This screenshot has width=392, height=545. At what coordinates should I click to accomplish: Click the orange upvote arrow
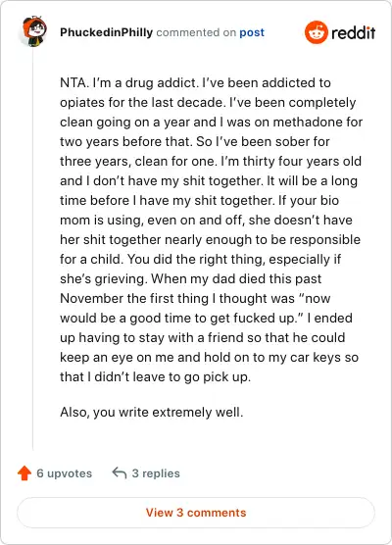24,473
